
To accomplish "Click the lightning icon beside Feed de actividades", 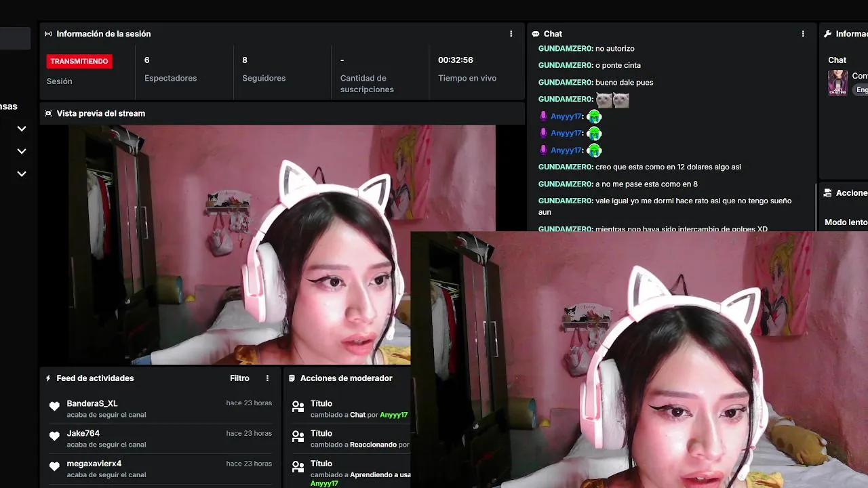I will coord(48,378).
